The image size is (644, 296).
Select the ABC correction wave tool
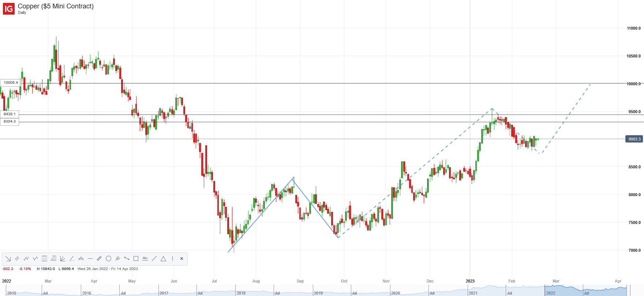[x=35, y=259]
